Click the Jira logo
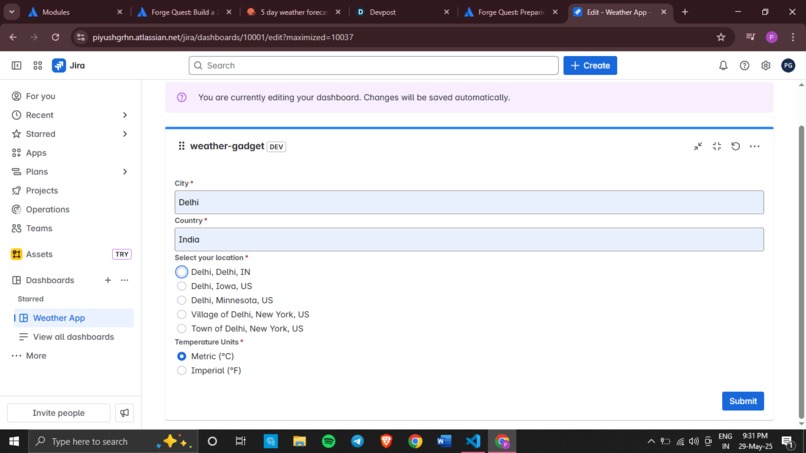Viewport: 806px width, 453px height. click(68, 65)
